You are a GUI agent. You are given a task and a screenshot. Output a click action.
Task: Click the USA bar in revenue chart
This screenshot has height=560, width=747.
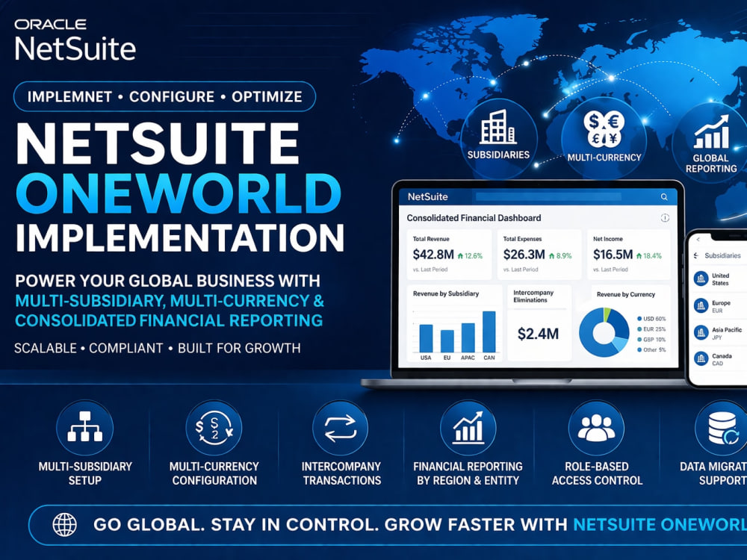[426, 338]
